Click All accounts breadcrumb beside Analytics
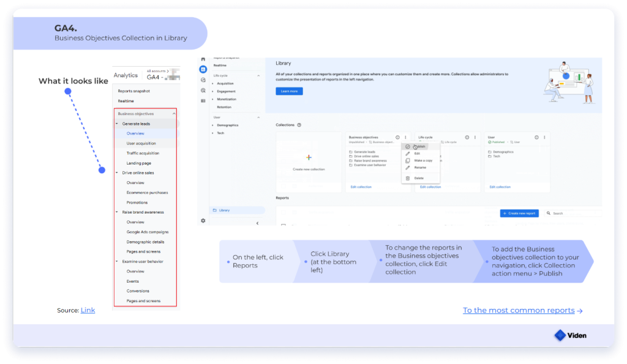627x364 pixels. pyautogui.click(x=157, y=71)
